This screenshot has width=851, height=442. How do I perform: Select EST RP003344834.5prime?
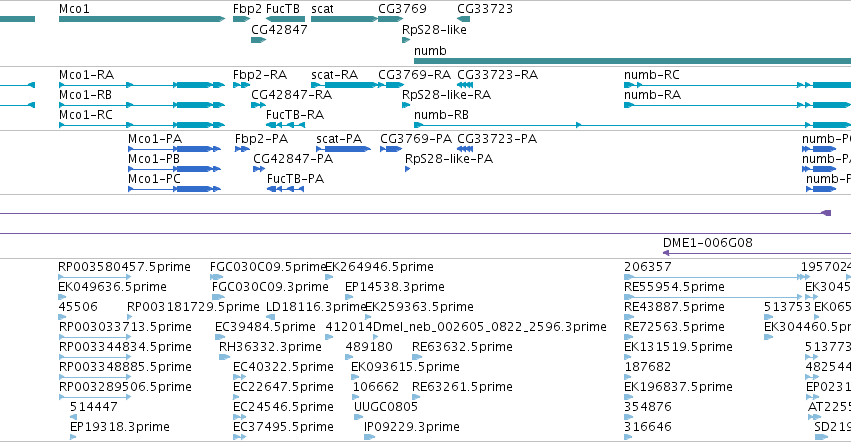click(95, 357)
